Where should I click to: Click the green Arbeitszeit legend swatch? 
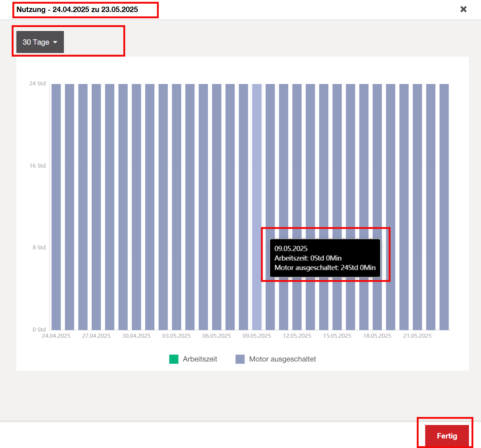coord(174,359)
